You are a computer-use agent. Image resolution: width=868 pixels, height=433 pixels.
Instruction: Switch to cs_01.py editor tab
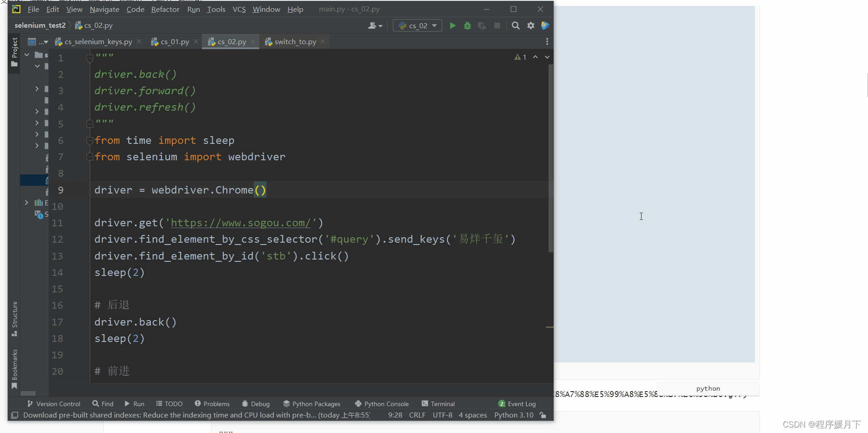coord(175,41)
